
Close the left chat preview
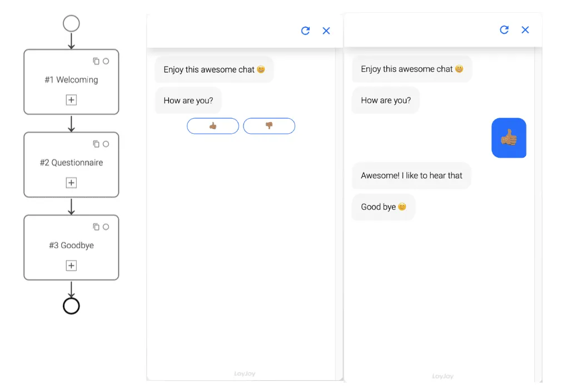point(326,31)
